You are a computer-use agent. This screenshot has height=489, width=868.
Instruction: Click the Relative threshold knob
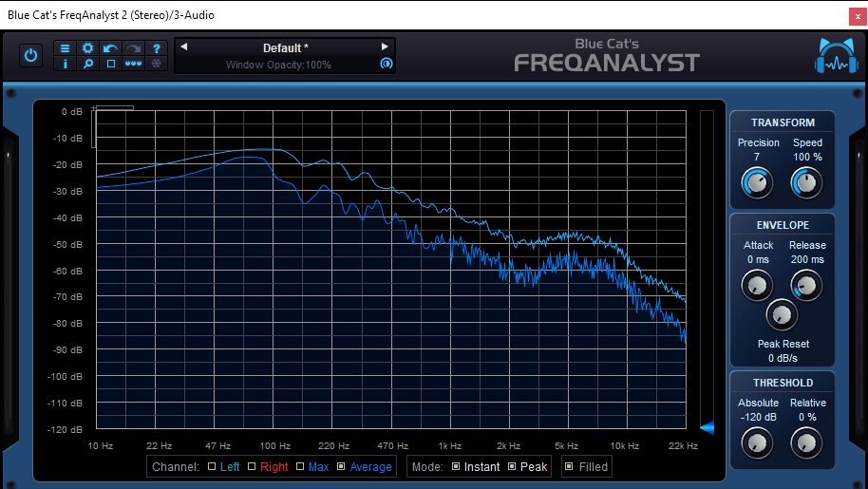pos(806,443)
